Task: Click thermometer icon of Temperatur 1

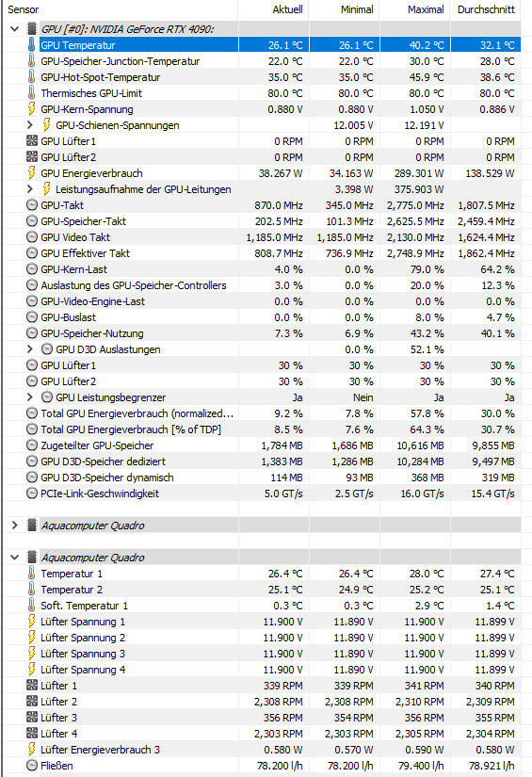Action: (32, 574)
